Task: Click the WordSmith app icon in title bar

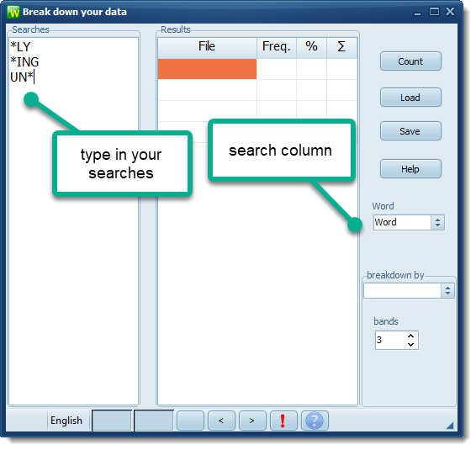Action: [x=13, y=12]
